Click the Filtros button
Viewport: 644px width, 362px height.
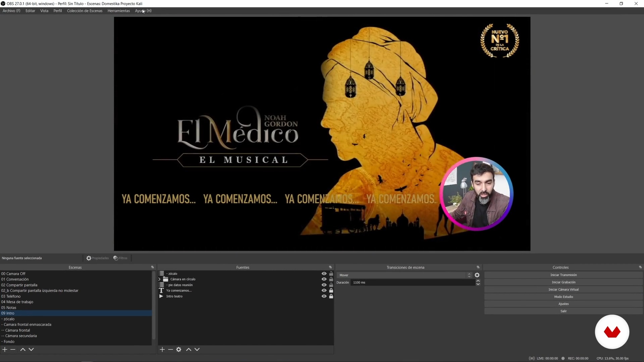click(120, 258)
